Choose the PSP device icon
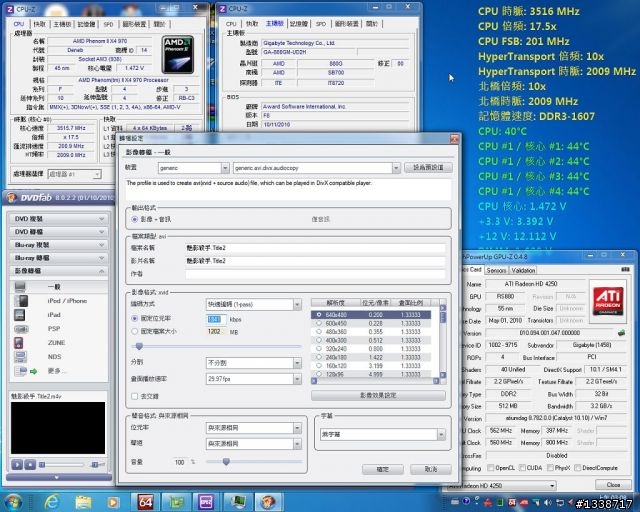This screenshot has width=640, height=512. click(21, 329)
